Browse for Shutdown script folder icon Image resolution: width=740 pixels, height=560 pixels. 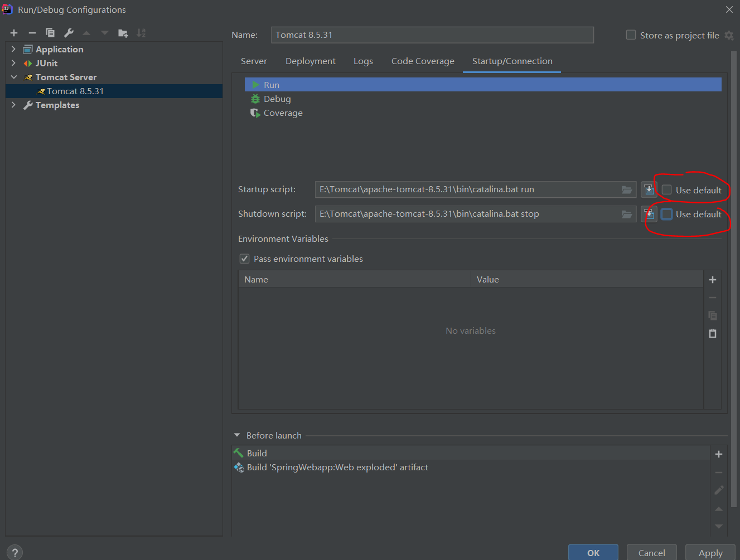(x=627, y=214)
